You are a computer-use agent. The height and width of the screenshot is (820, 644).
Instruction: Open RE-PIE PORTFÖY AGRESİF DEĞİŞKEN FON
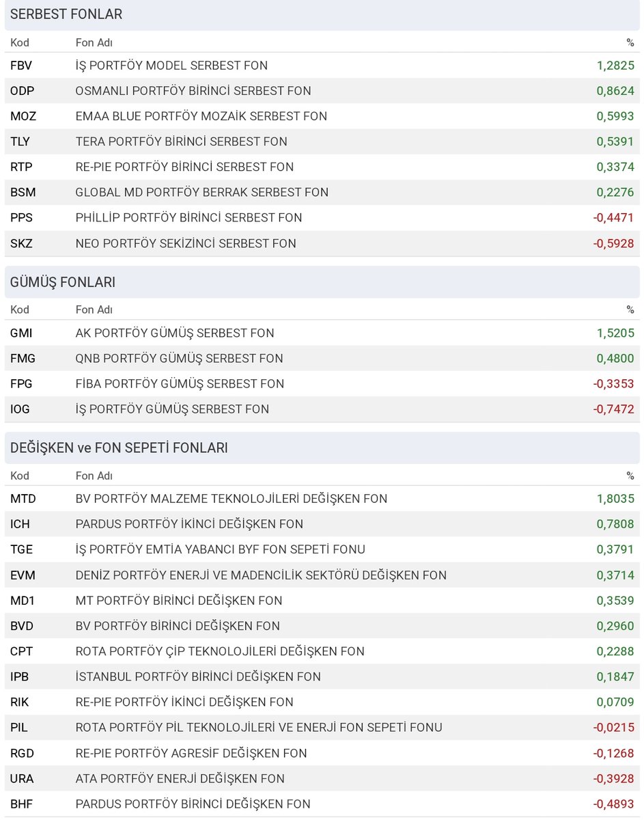coord(191,753)
